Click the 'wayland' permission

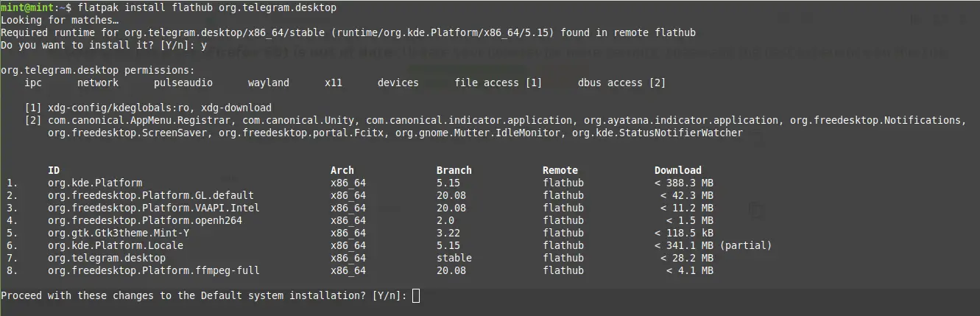click(269, 82)
